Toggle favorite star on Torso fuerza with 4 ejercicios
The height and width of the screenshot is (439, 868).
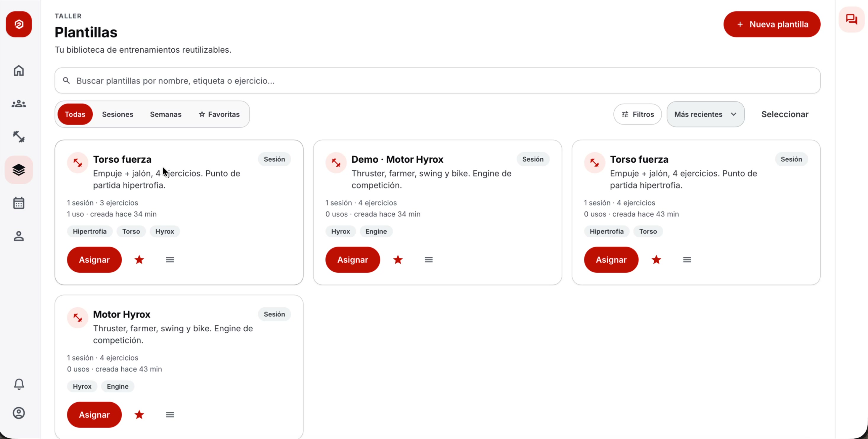click(x=656, y=259)
